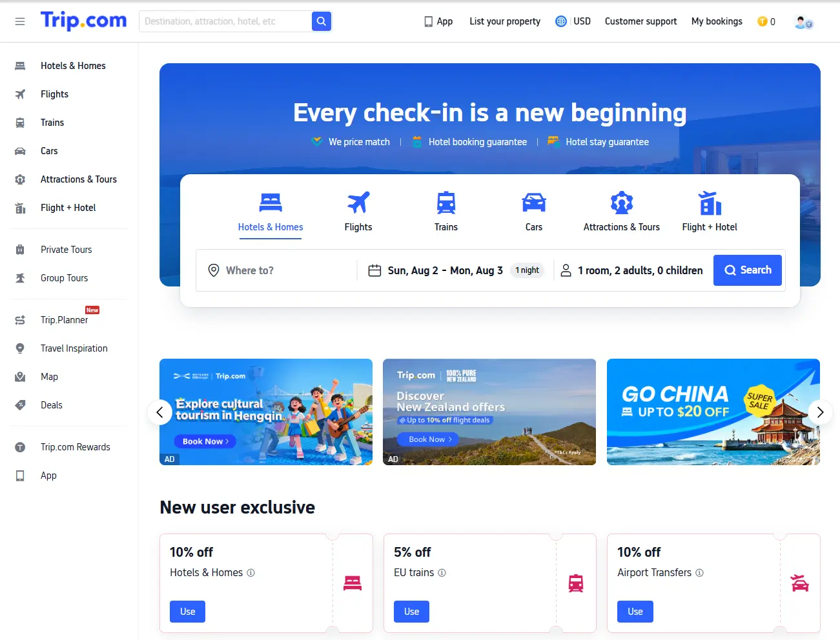
Task: Click the App phone icon in header
Action: 428,21
